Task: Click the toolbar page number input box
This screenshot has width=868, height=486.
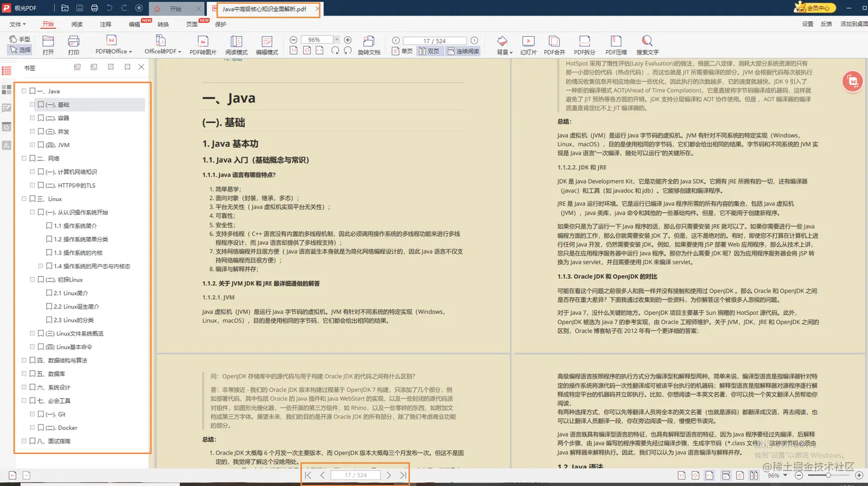Action: [434, 40]
